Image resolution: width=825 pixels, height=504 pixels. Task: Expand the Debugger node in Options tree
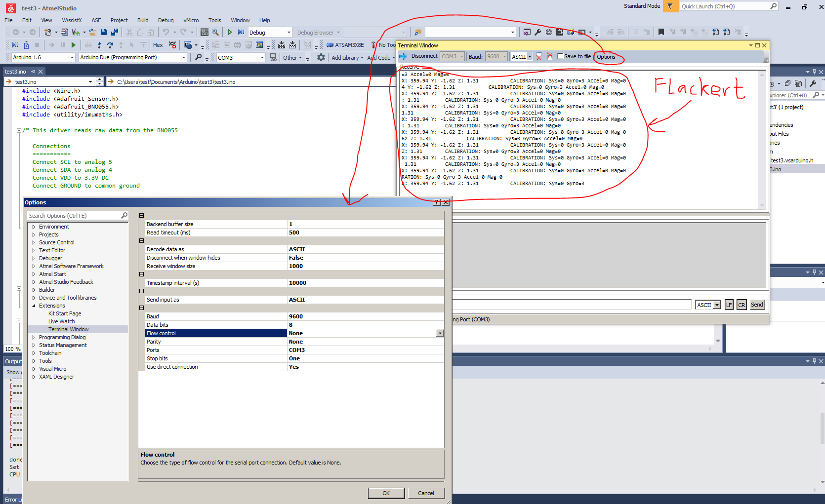click(34, 258)
